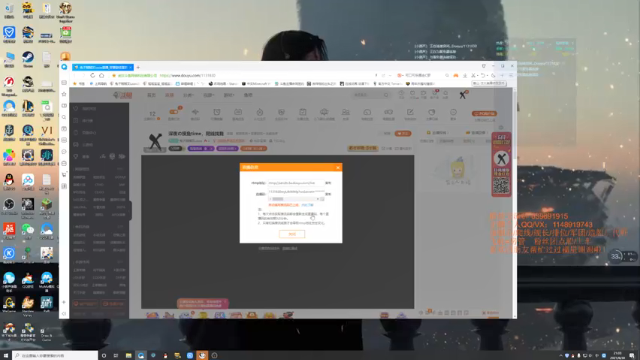Select the highlighted 直播 nav item
Screen dimensions: 640x360
click(169, 95)
